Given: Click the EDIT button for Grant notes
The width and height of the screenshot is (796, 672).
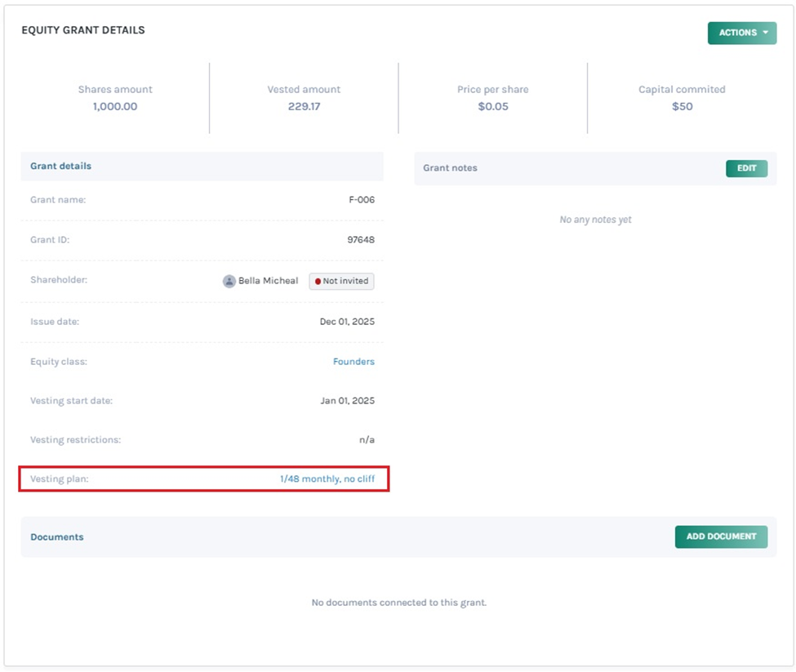Looking at the screenshot, I should 746,168.
